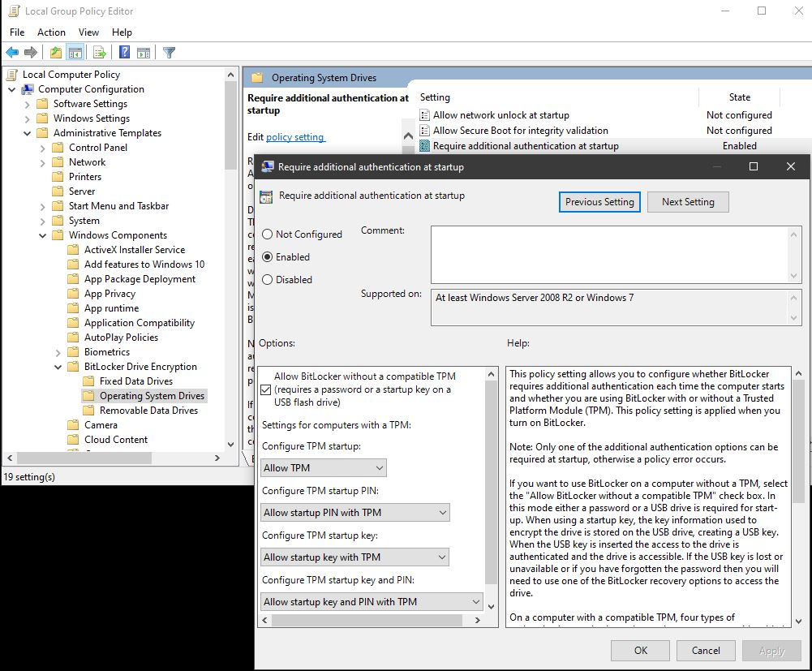Image resolution: width=812 pixels, height=671 pixels.
Task: Click inside the Comment text box
Action: point(610,255)
